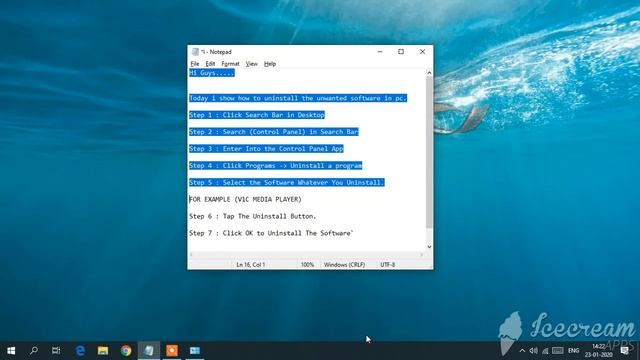Click the 'Step 4 : Click Programs' line
Image resolution: width=640 pixels, height=360 pixels.
276,165
